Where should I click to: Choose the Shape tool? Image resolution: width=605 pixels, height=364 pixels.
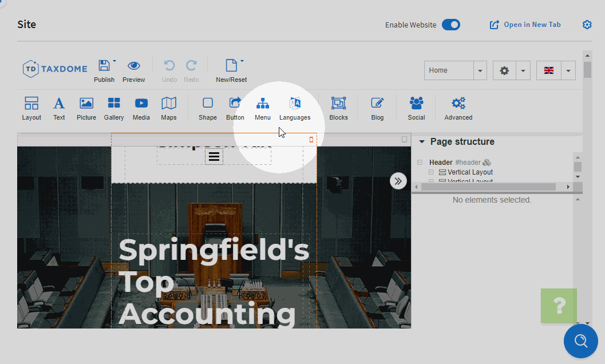208,108
